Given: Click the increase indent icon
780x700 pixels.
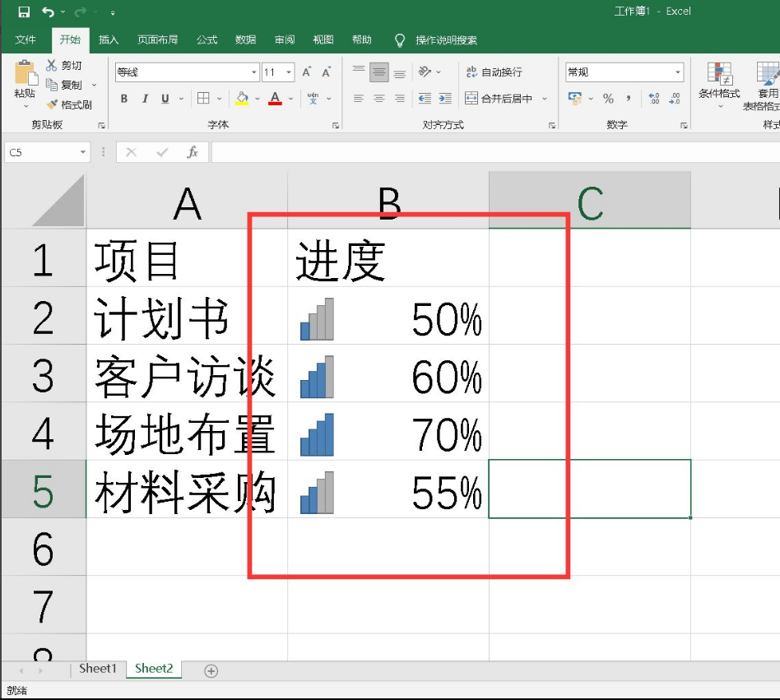Looking at the screenshot, I should [x=444, y=99].
